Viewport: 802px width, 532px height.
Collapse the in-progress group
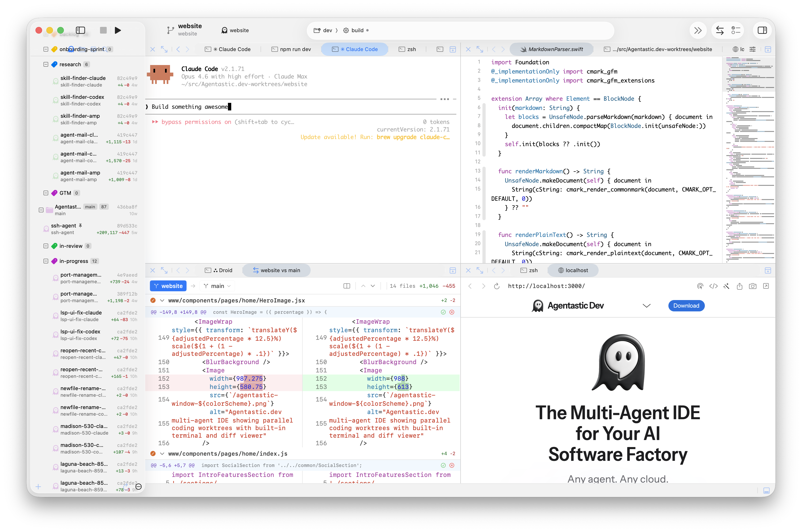coord(46,261)
